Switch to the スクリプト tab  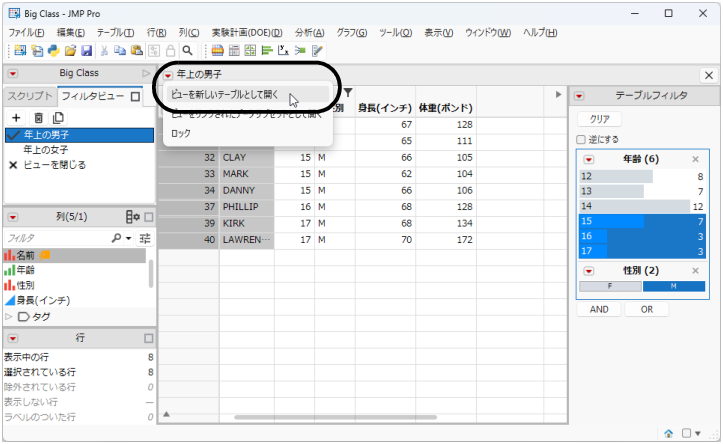[30, 96]
